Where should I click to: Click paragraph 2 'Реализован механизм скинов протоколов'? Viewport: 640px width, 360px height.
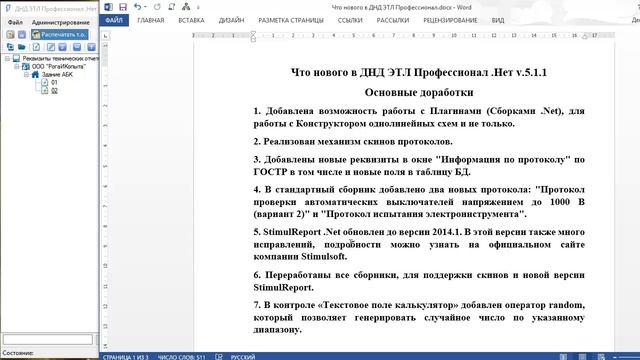[353, 142]
